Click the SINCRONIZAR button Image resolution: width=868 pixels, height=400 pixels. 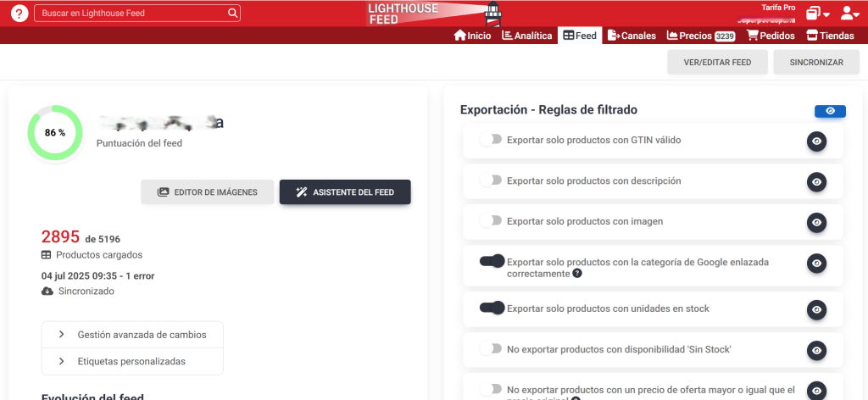pyautogui.click(x=816, y=62)
